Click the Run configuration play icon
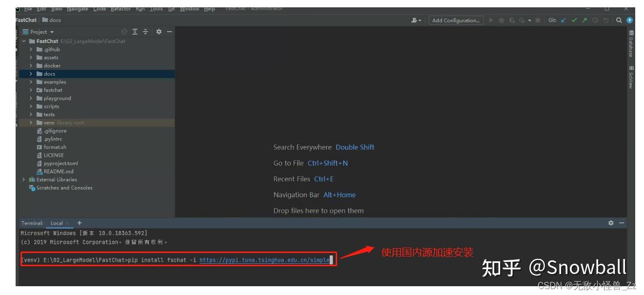This screenshot has height=295, width=644. click(491, 21)
